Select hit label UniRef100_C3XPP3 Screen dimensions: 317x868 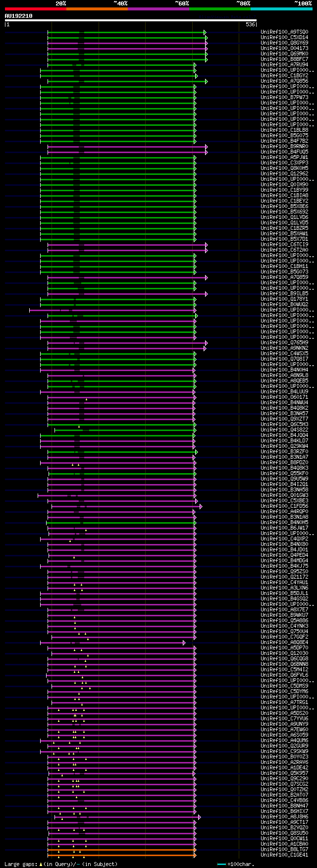click(284, 163)
